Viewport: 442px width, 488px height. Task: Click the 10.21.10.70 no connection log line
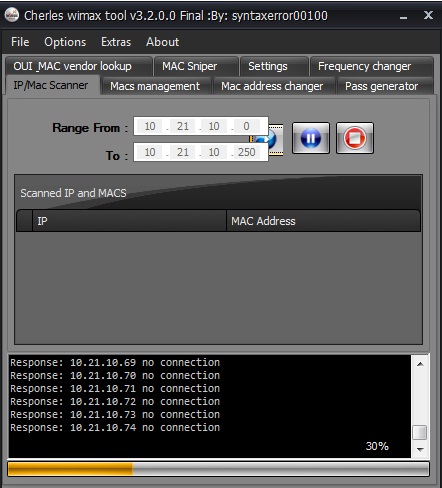pyautogui.click(x=115, y=375)
